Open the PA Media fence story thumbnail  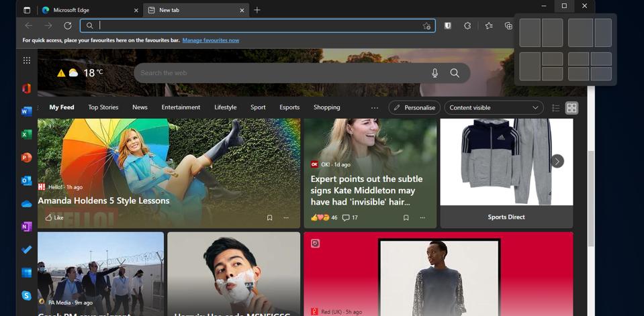click(101, 274)
